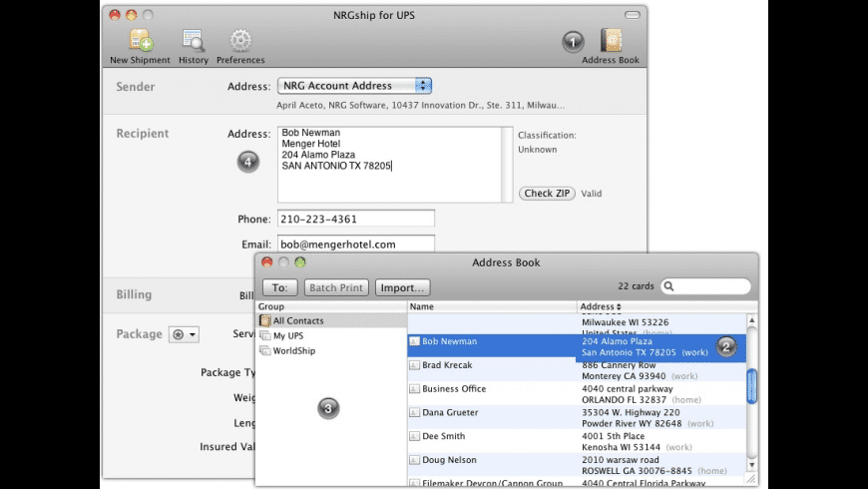Click address '204 Alamo Plaza' in Address Book
The image size is (868, 489).
click(x=617, y=341)
